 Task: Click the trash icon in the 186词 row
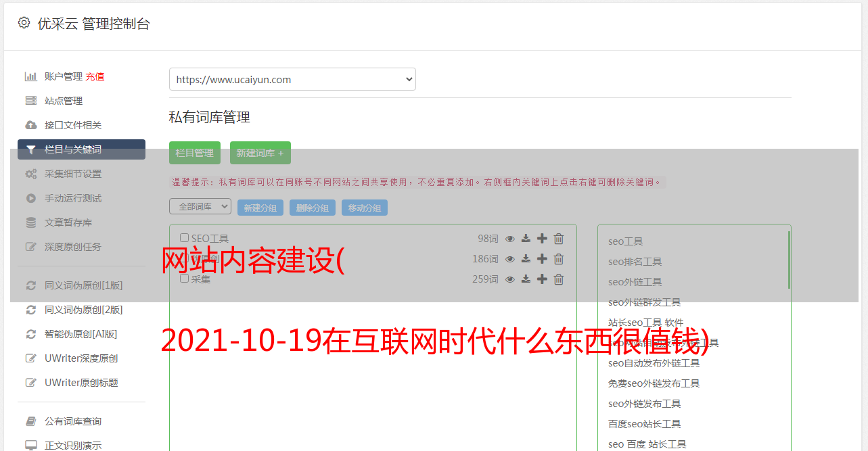point(559,259)
